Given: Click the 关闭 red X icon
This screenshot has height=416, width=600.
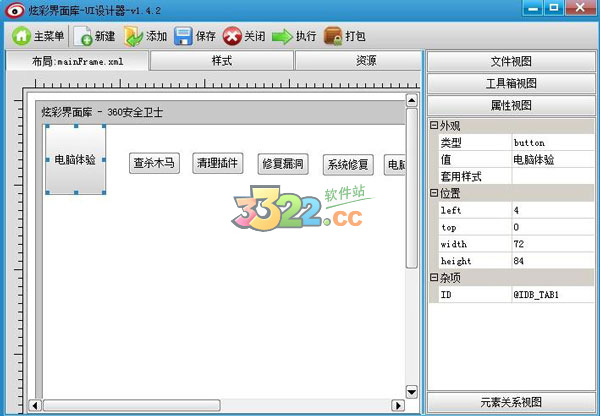Looking at the screenshot, I should [232, 36].
